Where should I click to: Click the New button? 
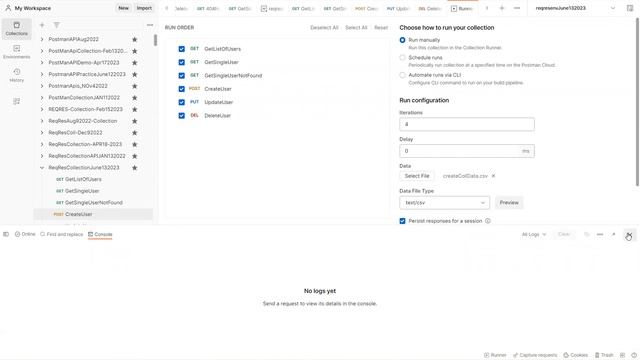123,8
